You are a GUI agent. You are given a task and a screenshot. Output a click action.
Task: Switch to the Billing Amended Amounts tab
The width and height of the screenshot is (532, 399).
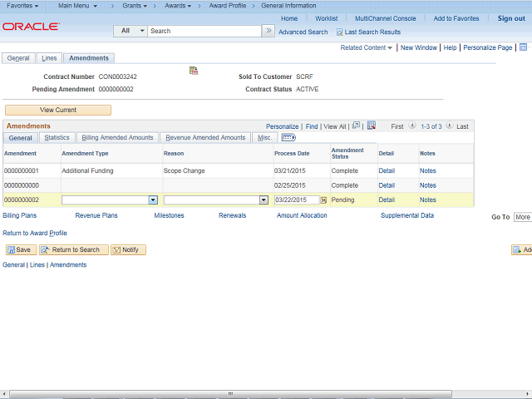[x=117, y=138]
